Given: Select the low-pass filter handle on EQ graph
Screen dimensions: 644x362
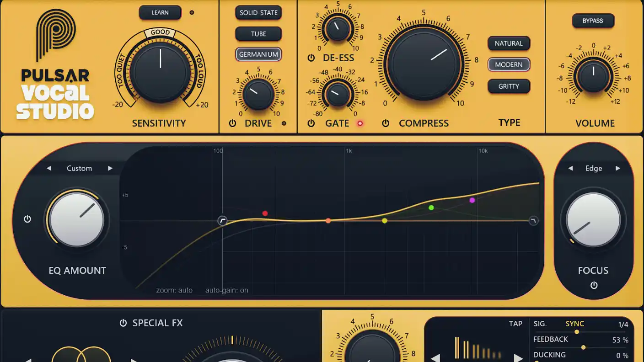Looking at the screenshot, I should pos(534,221).
